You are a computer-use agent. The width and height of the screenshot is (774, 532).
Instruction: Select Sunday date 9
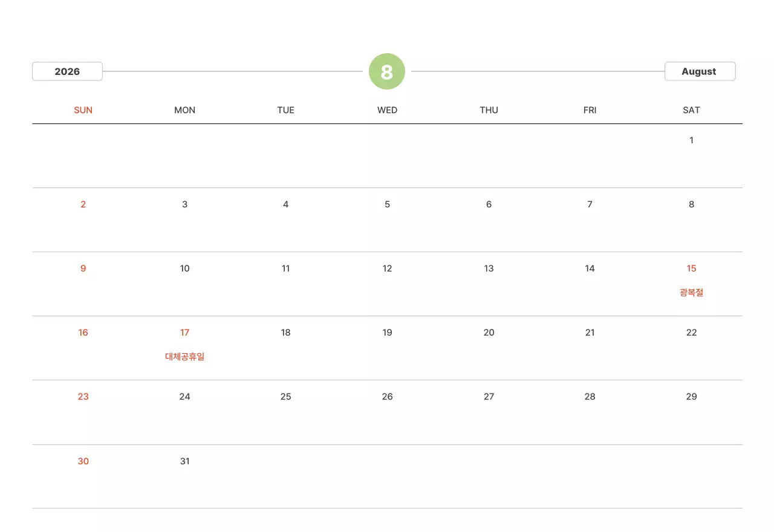point(83,268)
